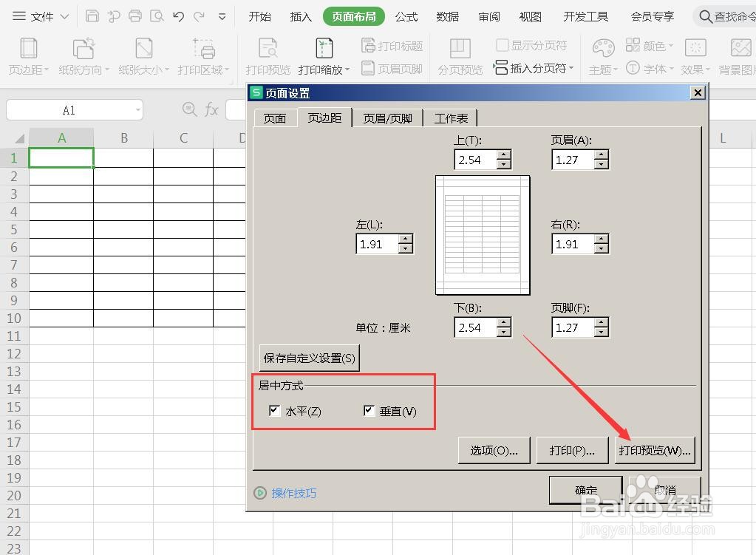Click the Print icon in quick toolbar
This screenshot has height=555, width=756.
click(135, 16)
